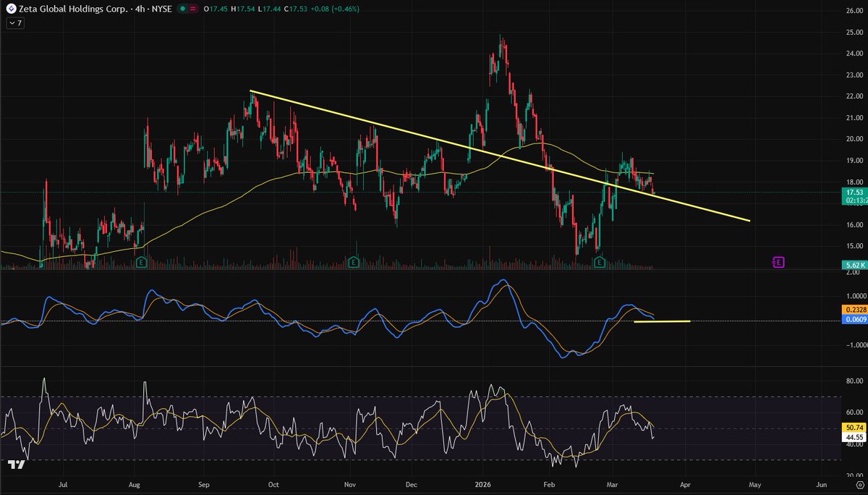Click the TradingView logo in the corner
The image size is (868, 495).
[x=17, y=465]
